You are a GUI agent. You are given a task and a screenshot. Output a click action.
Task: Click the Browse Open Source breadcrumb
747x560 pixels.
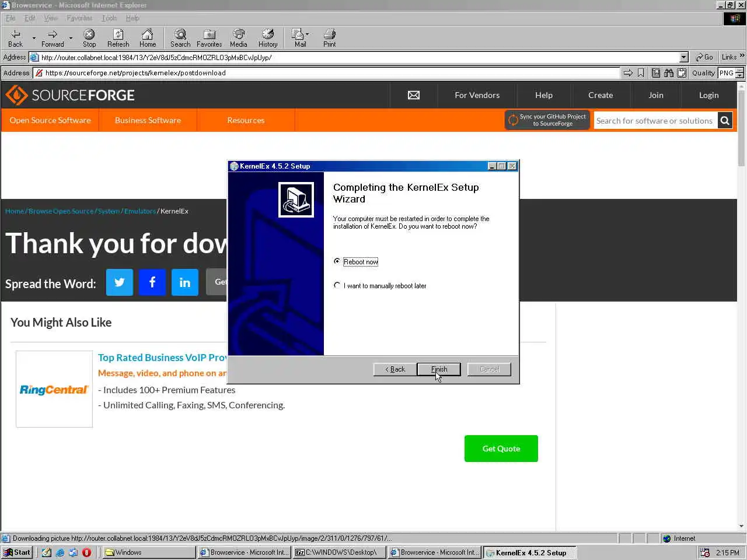[61, 211]
